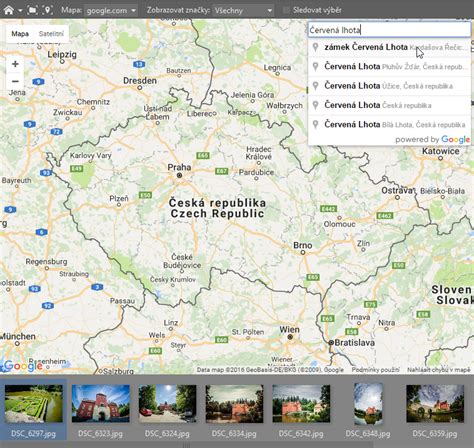Enable the Sledovat výběr checkbox
Screen dimensions: 474x448
coord(286,10)
